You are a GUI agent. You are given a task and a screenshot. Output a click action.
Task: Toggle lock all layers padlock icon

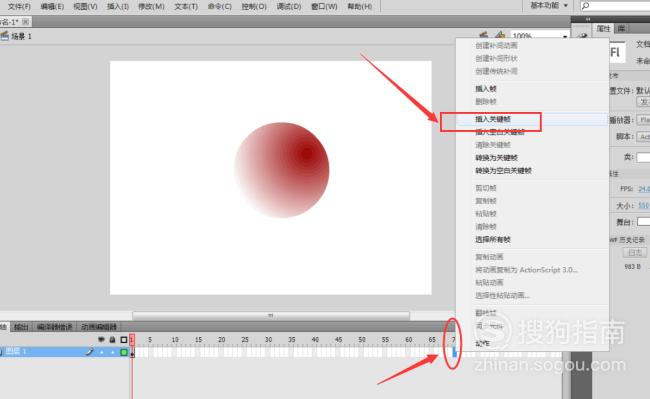[112, 340]
